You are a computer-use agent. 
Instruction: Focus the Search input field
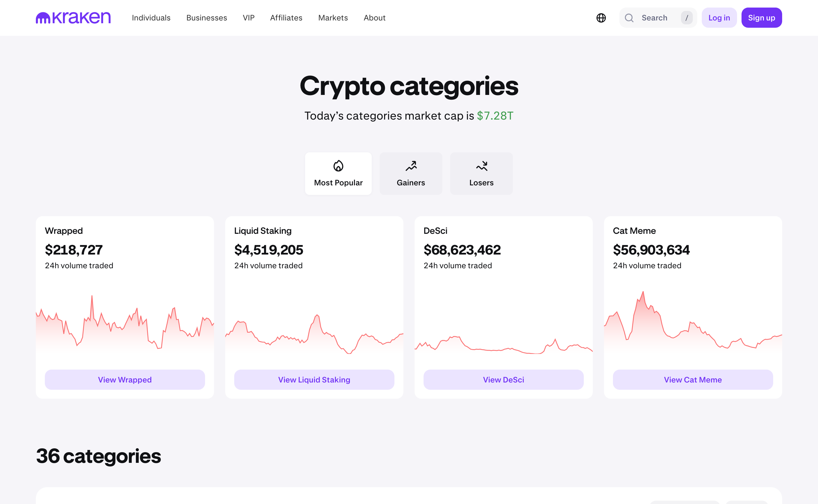click(657, 18)
